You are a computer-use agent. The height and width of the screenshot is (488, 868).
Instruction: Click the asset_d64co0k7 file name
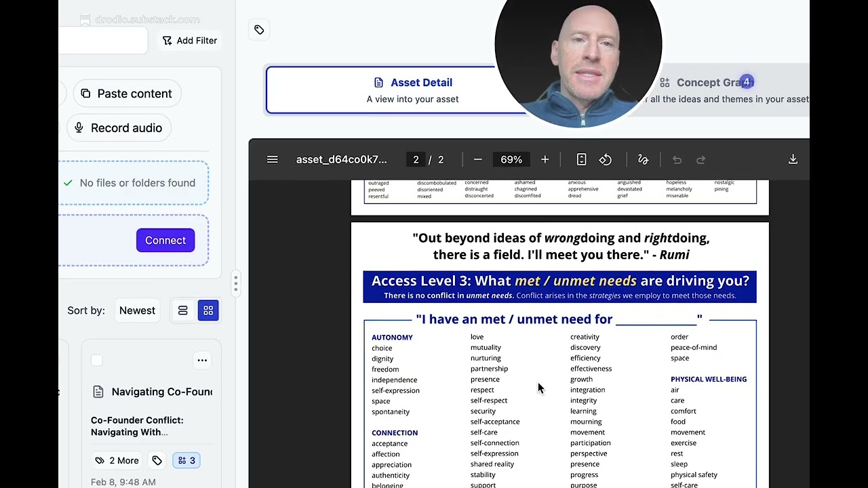click(341, 160)
